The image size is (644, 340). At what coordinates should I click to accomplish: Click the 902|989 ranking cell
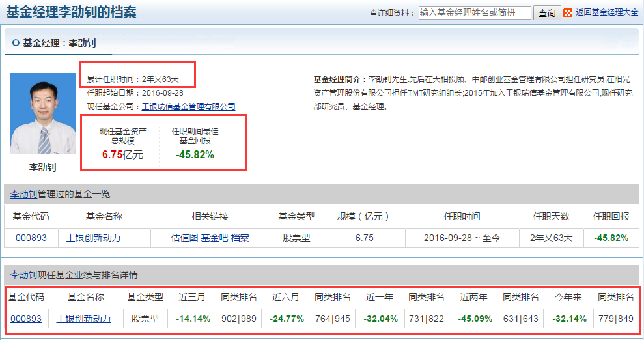pyautogui.click(x=238, y=319)
